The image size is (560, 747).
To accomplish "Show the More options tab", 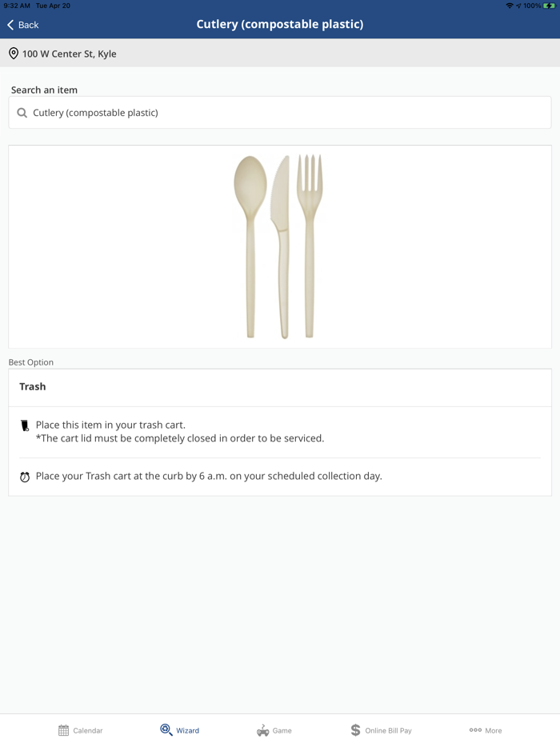I will [486, 730].
